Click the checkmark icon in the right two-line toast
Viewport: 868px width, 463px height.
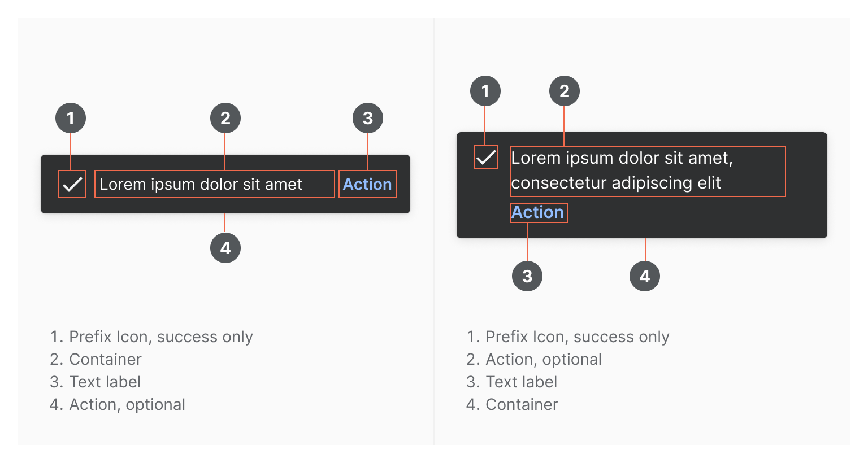pos(485,158)
